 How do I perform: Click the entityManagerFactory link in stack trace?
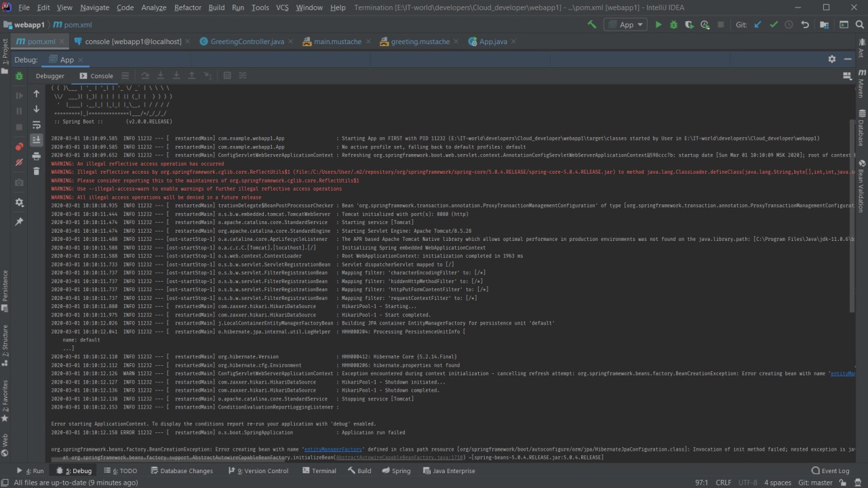[x=332, y=449]
